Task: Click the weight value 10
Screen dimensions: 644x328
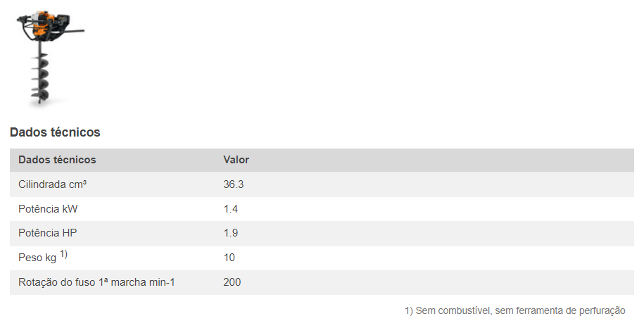Action: pyautogui.click(x=229, y=258)
